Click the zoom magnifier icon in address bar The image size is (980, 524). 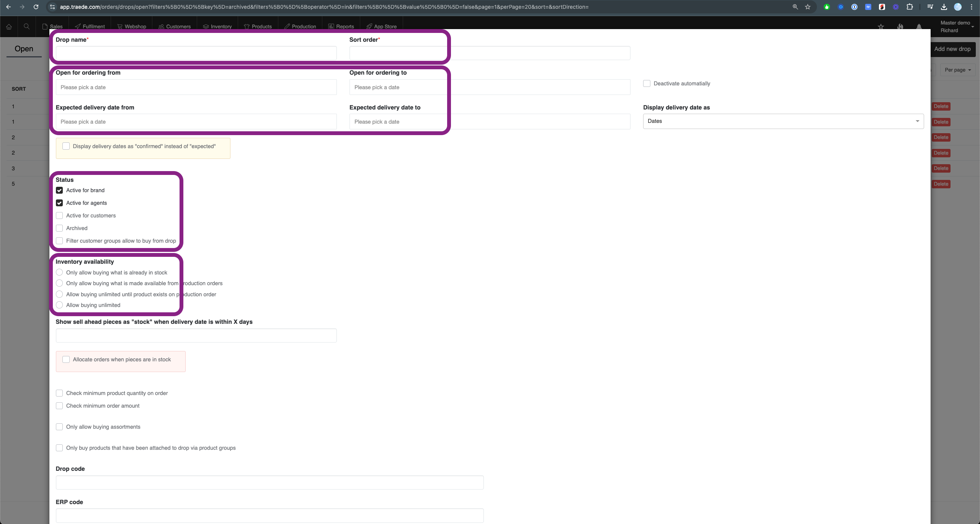pos(795,7)
